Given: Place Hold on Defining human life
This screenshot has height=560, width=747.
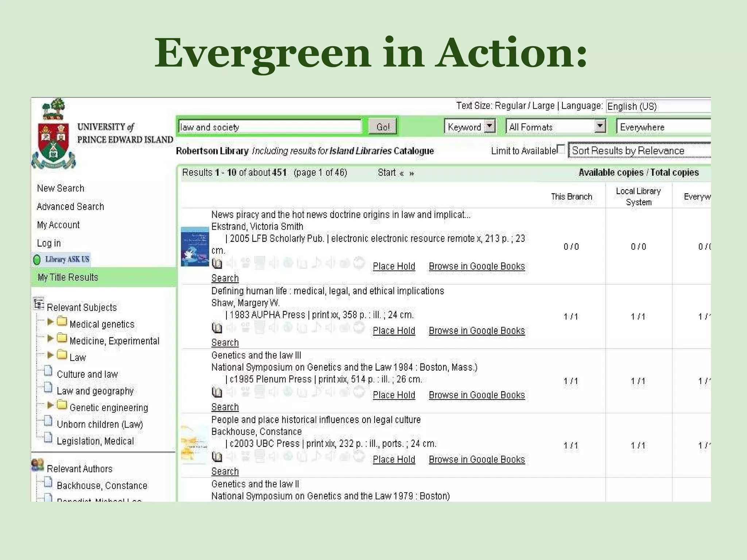Looking at the screenshot, I should pyautogui.click(x=394, y=331).
